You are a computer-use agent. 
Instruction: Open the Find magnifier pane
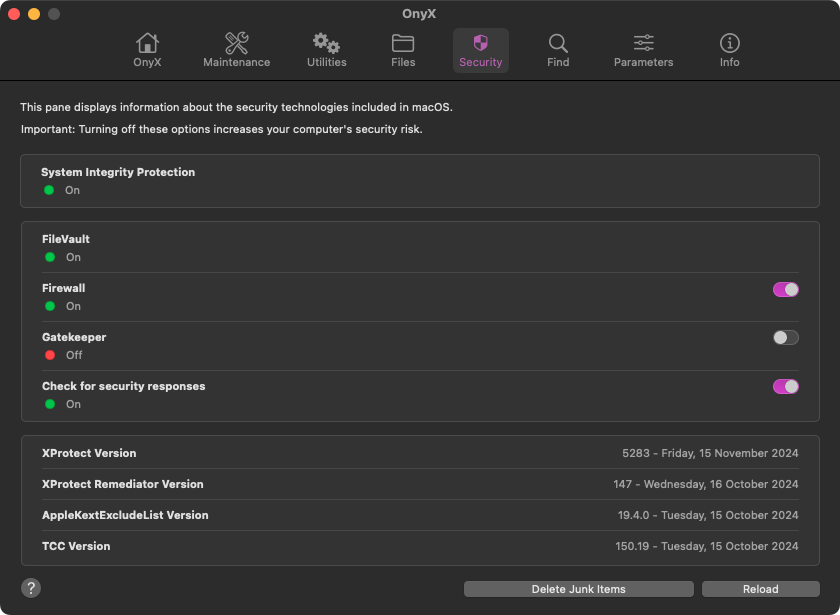(x=558, y=50)
